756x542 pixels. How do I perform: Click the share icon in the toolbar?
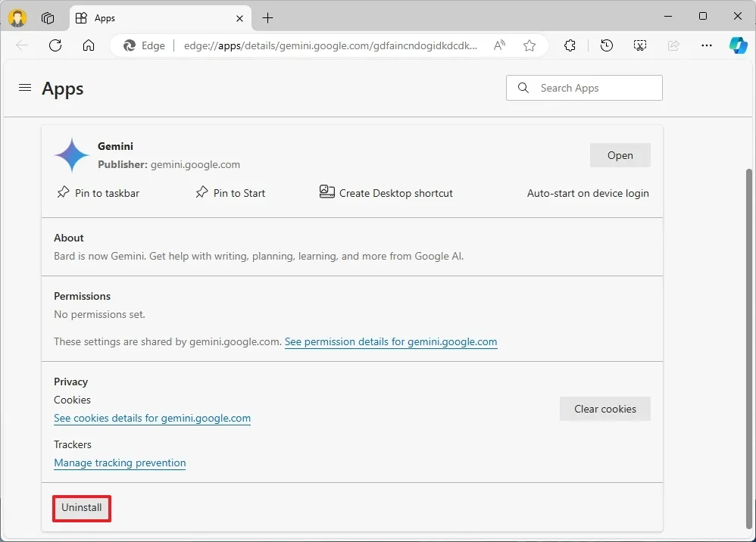pyautogui.click(x=673, y=45)
